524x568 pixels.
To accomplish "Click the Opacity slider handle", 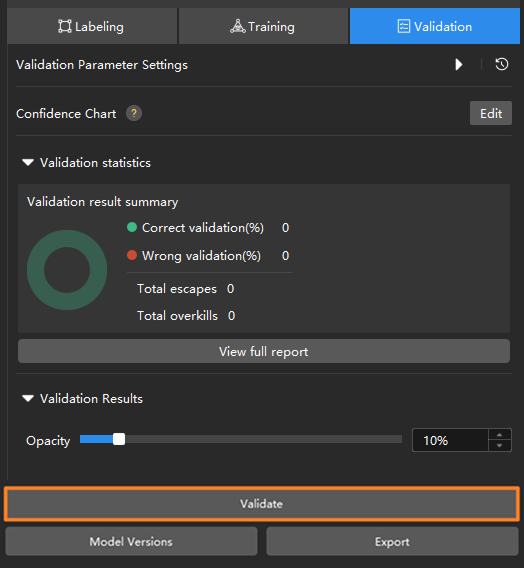I will [x=119, y=439].
